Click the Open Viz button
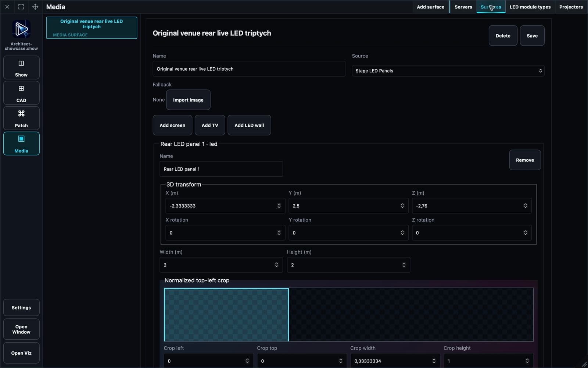588x368 pixels. click(x=21, y=353)
